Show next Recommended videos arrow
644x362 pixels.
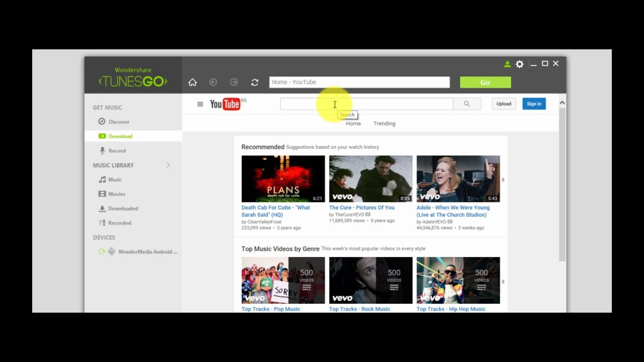[503, 179]
